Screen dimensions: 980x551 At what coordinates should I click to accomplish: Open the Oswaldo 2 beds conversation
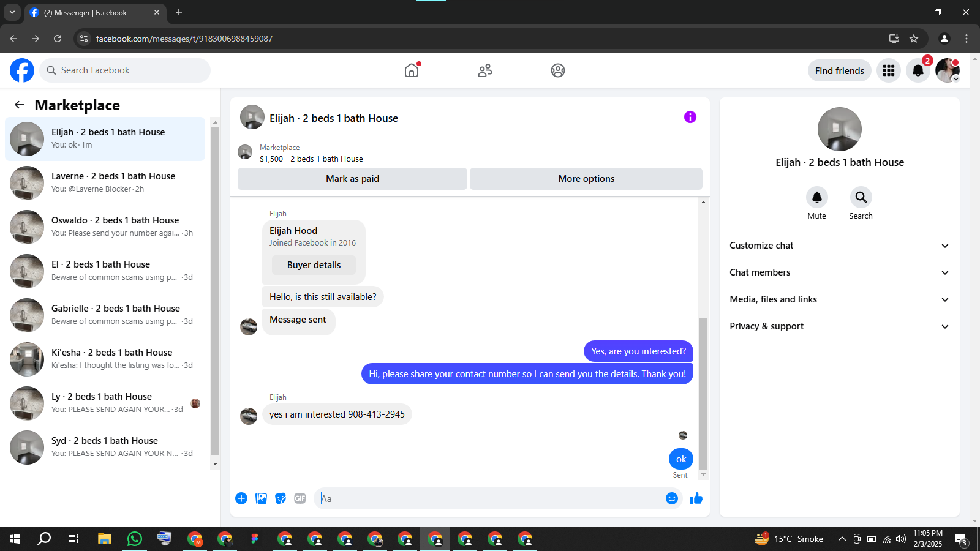pyautogui.click(x=105, y=227)
